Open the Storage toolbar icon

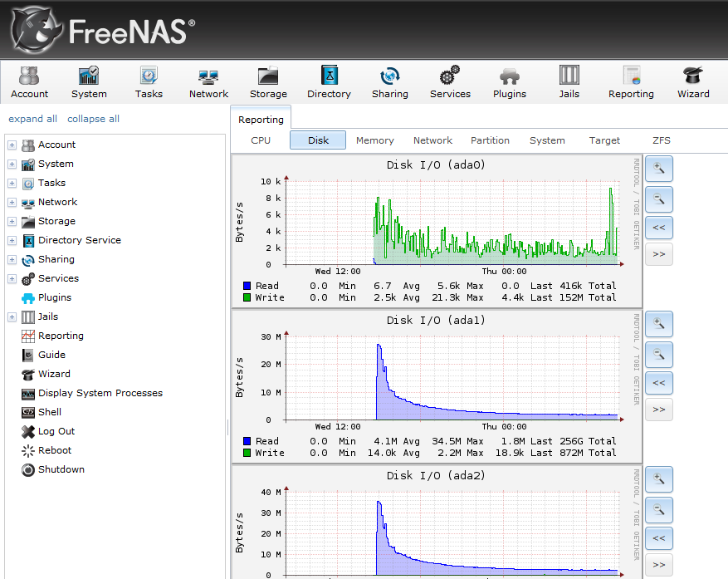coord(268,83)
